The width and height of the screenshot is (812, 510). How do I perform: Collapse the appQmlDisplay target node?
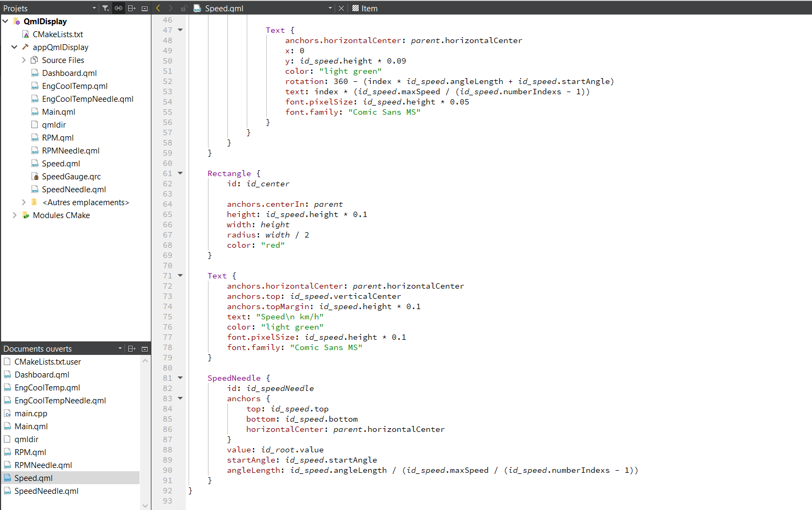[15, 47]
